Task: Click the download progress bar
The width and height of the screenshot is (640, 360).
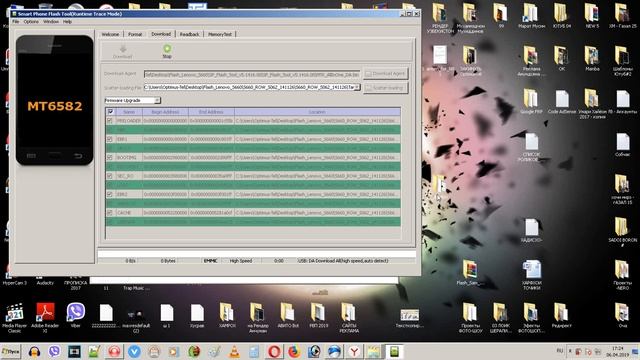Action: click(x=257, y=254)
